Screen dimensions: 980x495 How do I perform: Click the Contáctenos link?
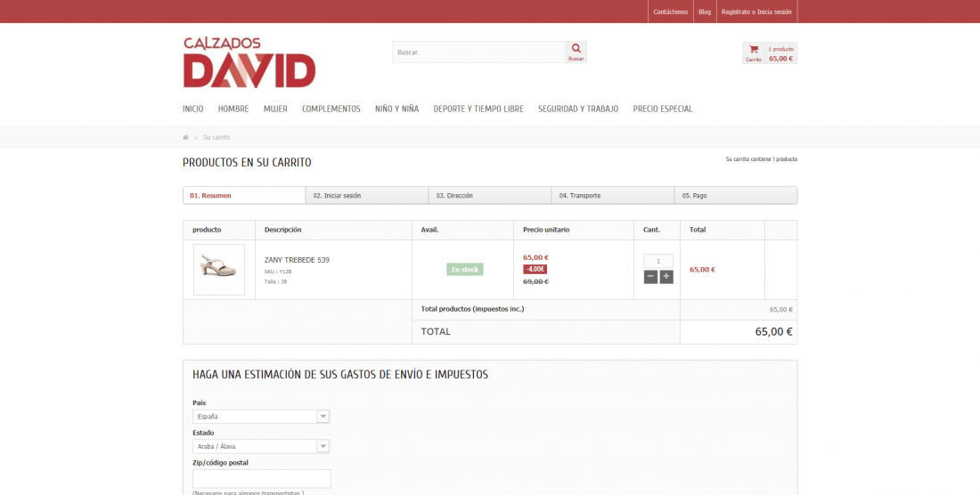point(671,12)
